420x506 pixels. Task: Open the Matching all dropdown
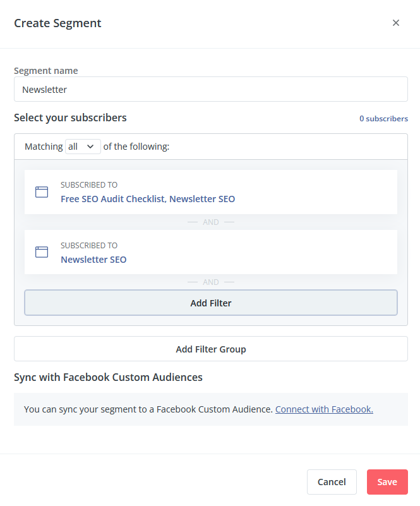click(x=83, y=147)
